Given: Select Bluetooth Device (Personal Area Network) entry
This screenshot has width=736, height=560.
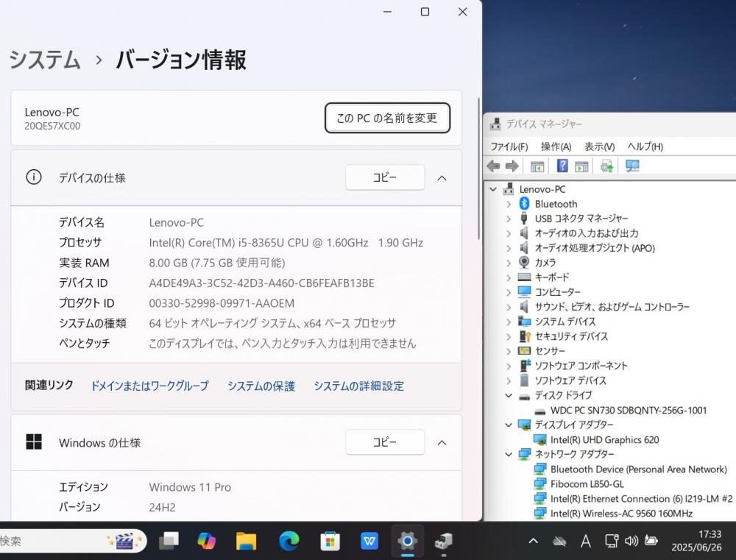Looking at the screenshot, I should point(638,469).
